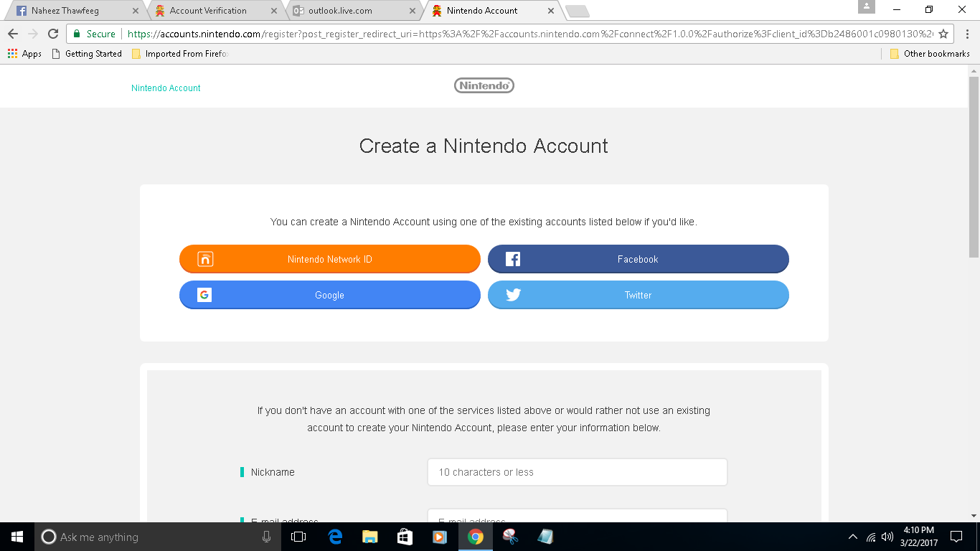The image size is (980, 551).
Task: Open the notepad-style app on taskbar
Action: tap(545, 537)
